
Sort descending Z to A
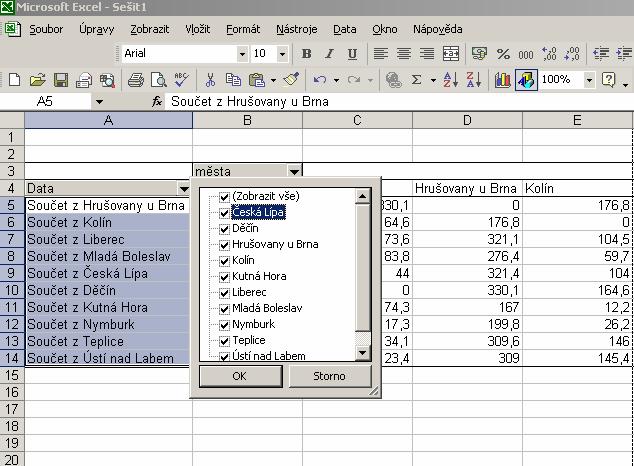coord(474,80)
